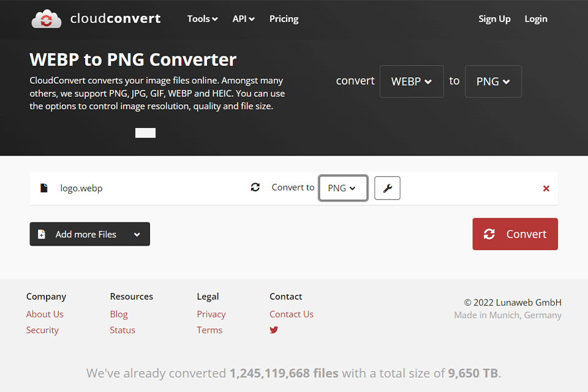Open the Terms link
This screenshot has width=588, height=392.
[209, 330]
